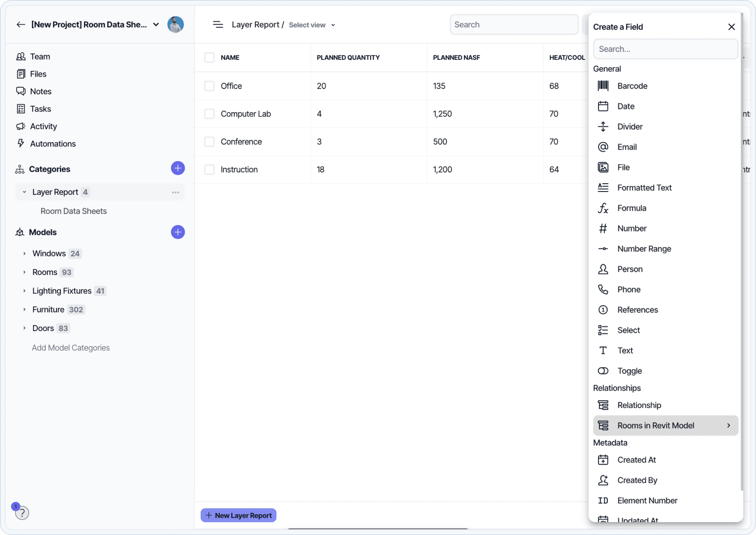The width and height of the screenshot is (756, 535).
Task: Toggle the select-all checkbox in header
Action: (x=209, y=58)
